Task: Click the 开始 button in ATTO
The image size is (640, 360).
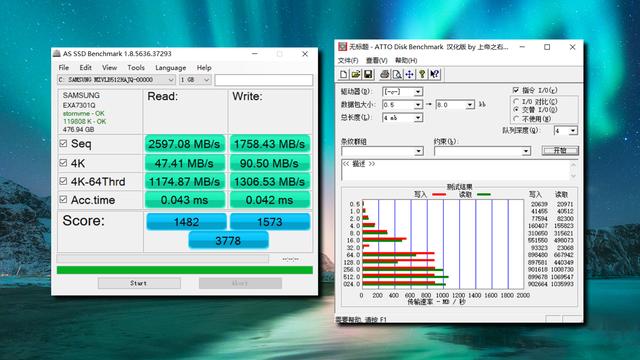Action: [560, 151]
